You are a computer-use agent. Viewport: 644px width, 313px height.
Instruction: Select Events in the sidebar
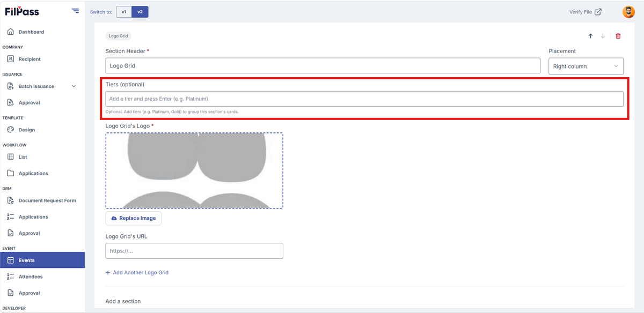coord(42,260)
